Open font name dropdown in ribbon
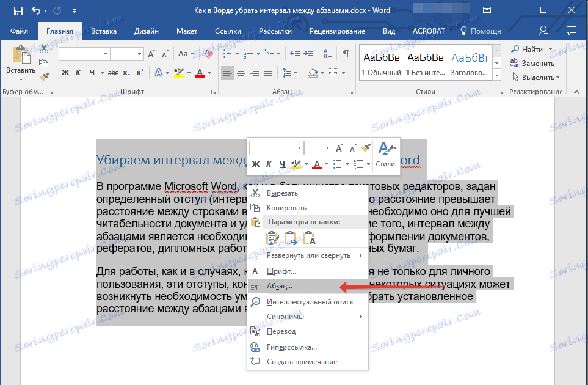Image resolution: width=588 pixels, height=385 pixels. point(106,54)
